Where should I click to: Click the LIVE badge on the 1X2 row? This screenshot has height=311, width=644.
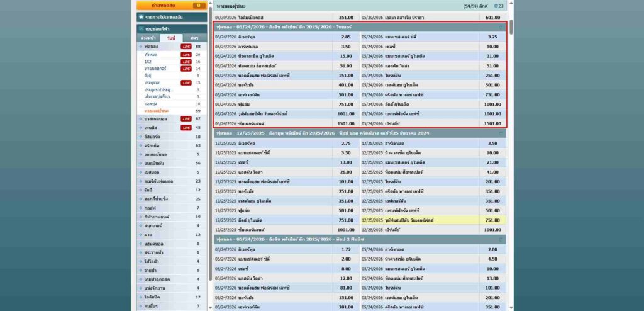(186, 62)
